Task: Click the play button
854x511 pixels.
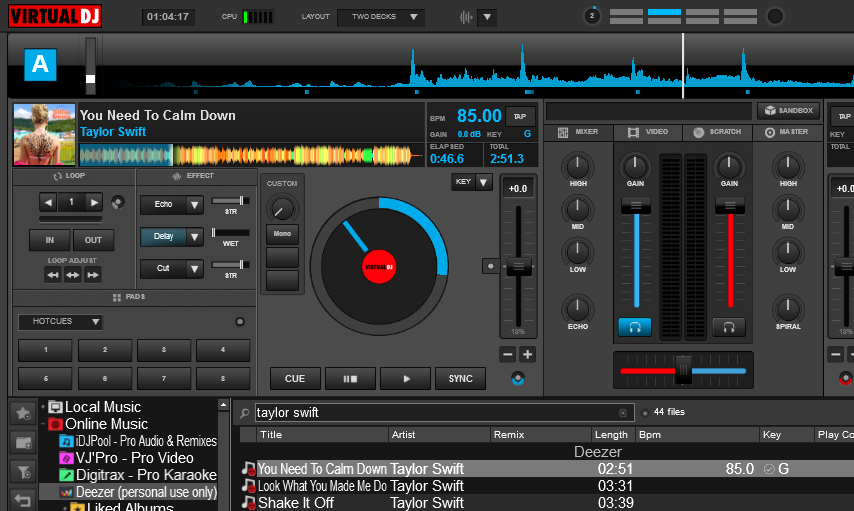Action: (405, 379)
